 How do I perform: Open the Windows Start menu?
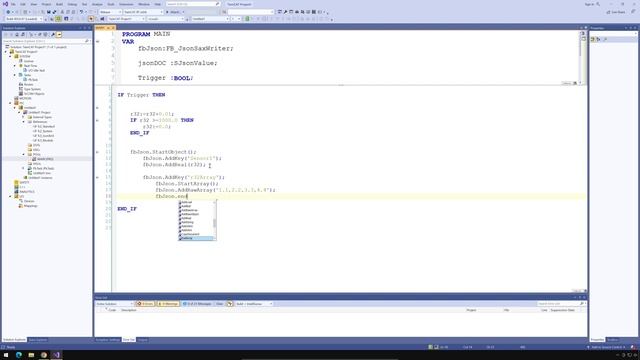[x=6, y=355]
